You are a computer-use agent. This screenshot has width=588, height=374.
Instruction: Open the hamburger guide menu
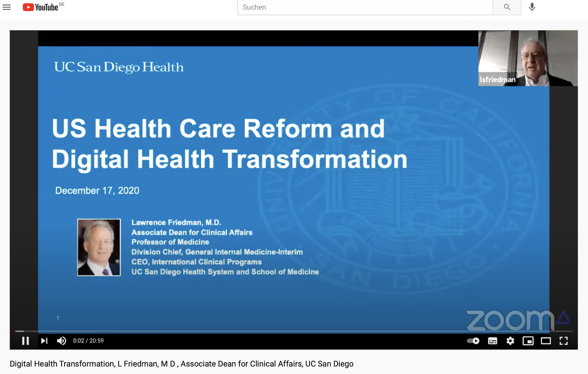point(7,7)
